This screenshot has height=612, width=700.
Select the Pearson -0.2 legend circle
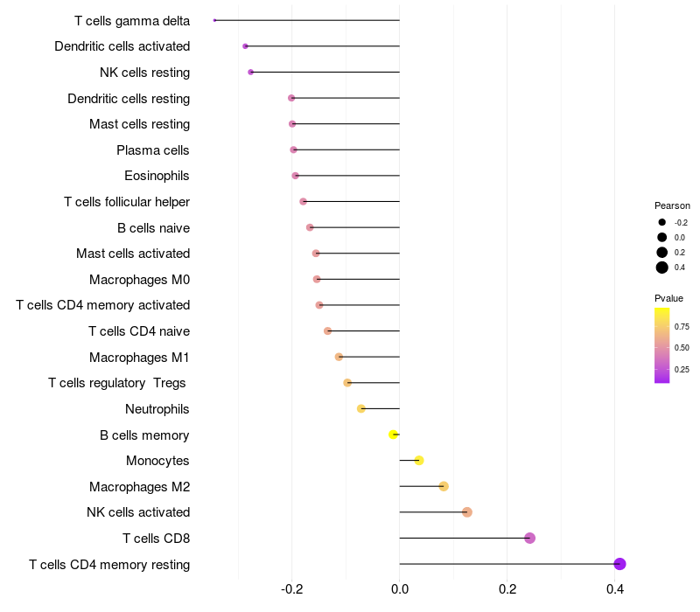[x=662, y=222]
